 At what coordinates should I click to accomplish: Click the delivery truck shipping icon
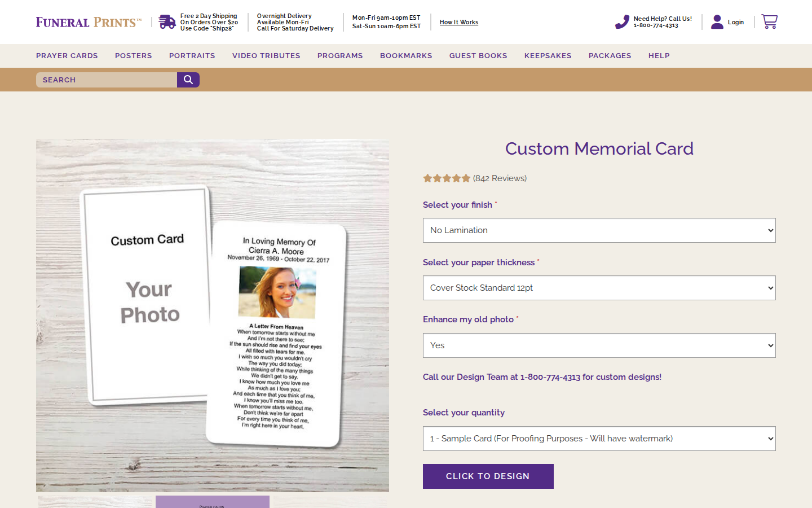coord(167,22)
